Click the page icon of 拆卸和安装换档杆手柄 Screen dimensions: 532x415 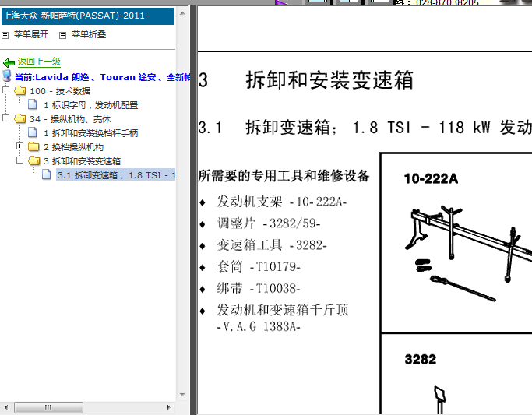pyautogui.click(x=33, y=132)
